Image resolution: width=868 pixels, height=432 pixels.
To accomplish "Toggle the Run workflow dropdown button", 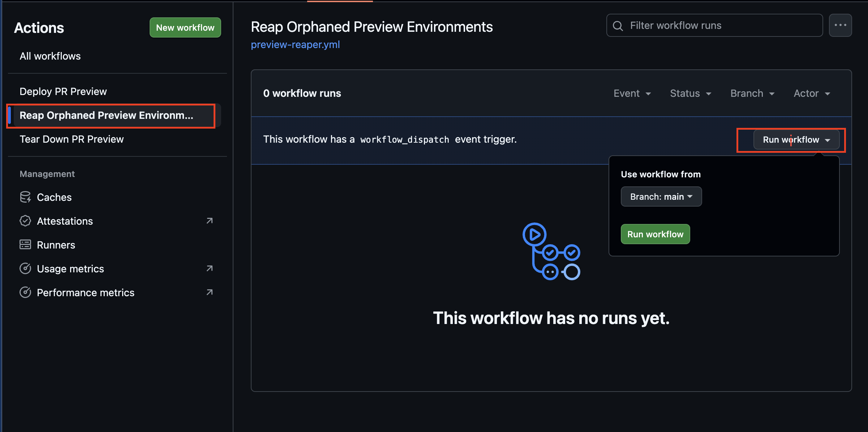I will (x=796, y=140).
